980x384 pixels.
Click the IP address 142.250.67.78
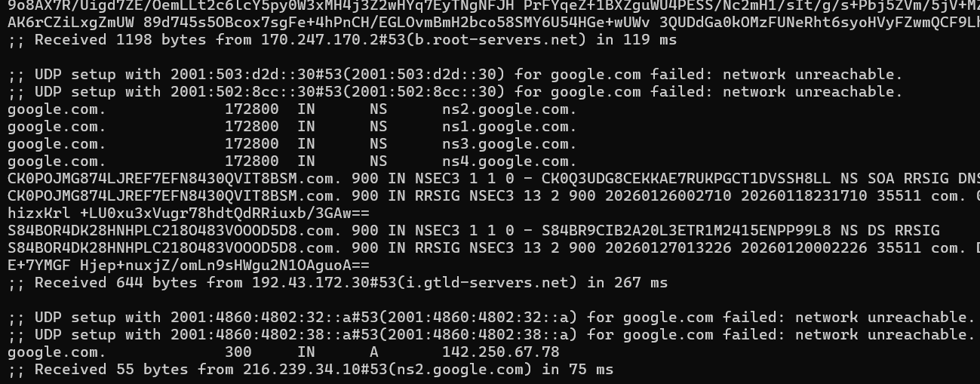point(501,352)
